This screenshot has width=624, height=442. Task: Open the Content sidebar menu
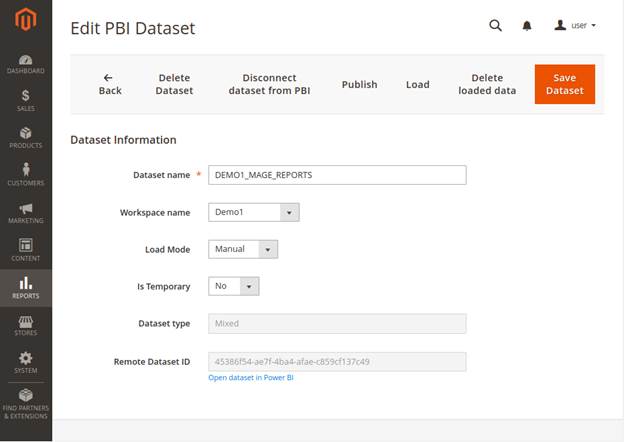pos(26,250)
